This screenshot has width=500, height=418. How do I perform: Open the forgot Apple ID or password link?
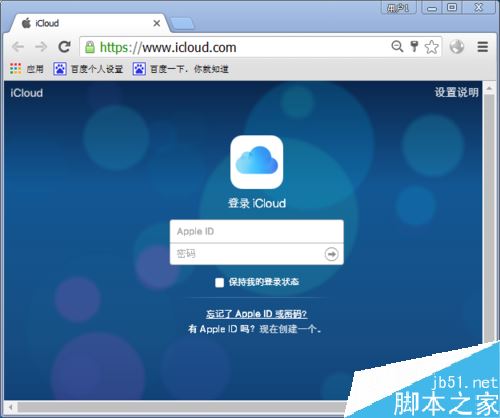coord(256,314)
